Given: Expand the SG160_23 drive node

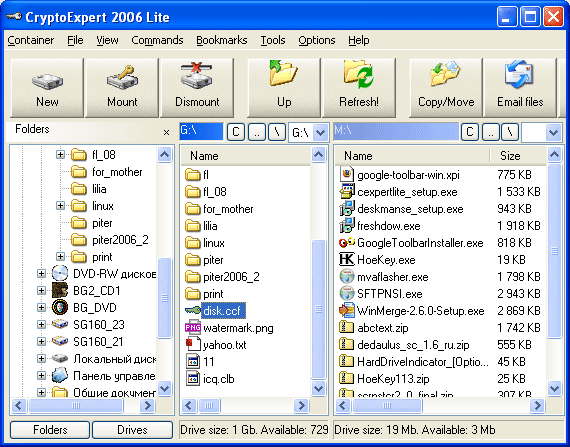Looking at the screenshot, I should pyautogui.click(x=41, y=325).
